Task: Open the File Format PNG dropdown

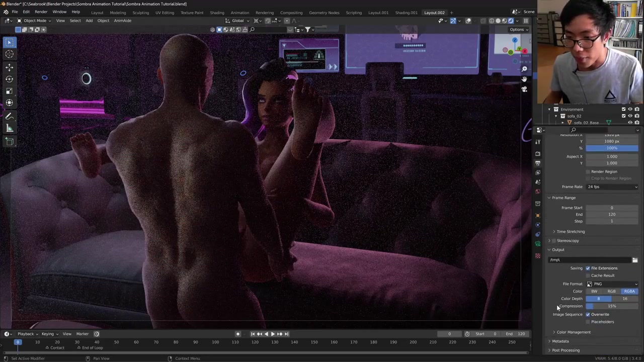Action: [x=612, y=284]
